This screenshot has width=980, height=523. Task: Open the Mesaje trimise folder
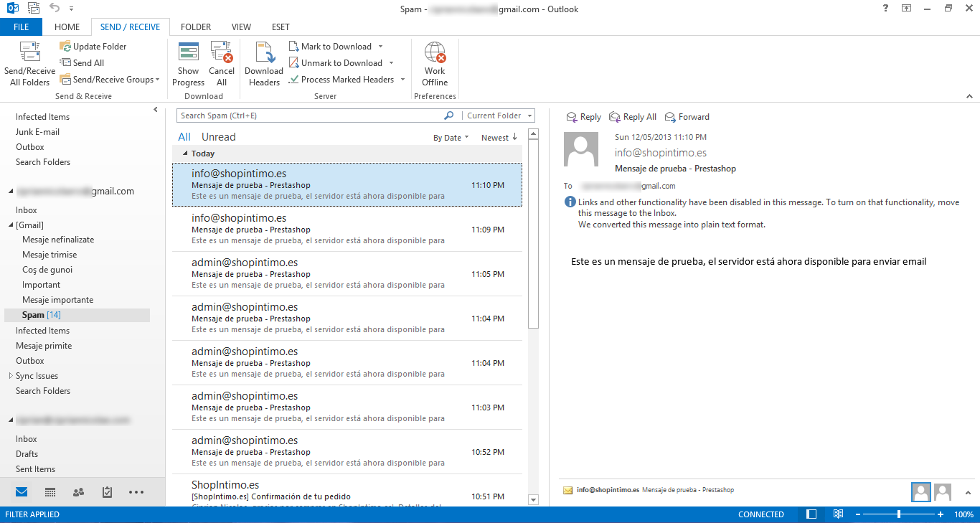[50, 255]
